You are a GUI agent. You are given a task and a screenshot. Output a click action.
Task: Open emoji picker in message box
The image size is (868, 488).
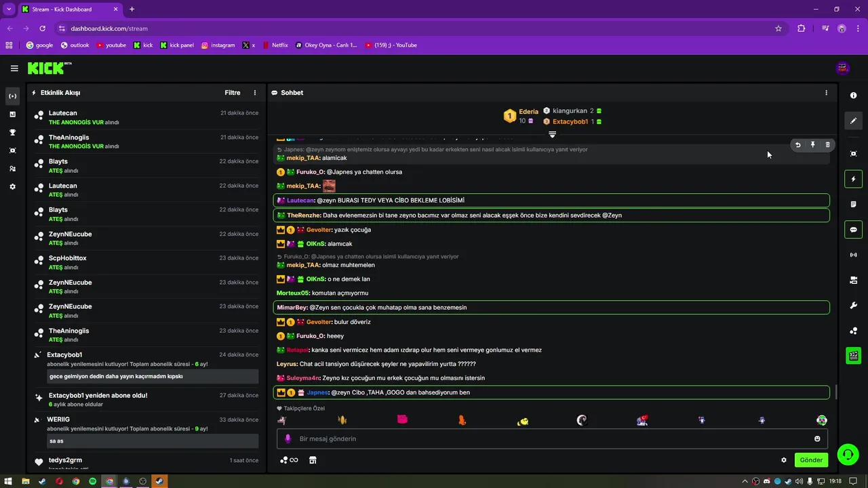click(x=817, y=439)
